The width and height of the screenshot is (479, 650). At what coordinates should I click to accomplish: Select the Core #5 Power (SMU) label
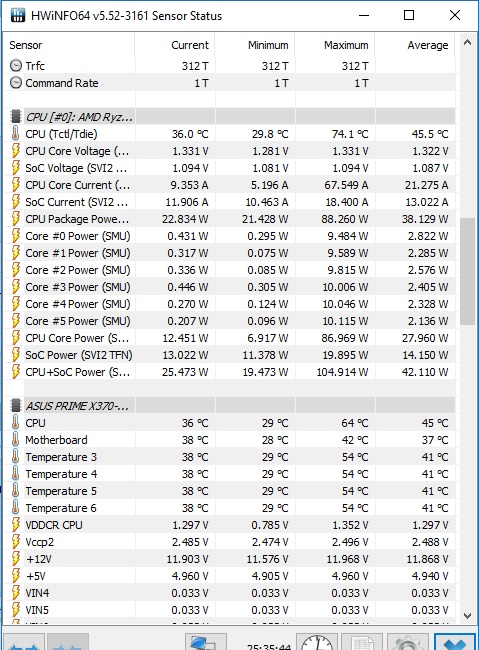tap(78, 321)
